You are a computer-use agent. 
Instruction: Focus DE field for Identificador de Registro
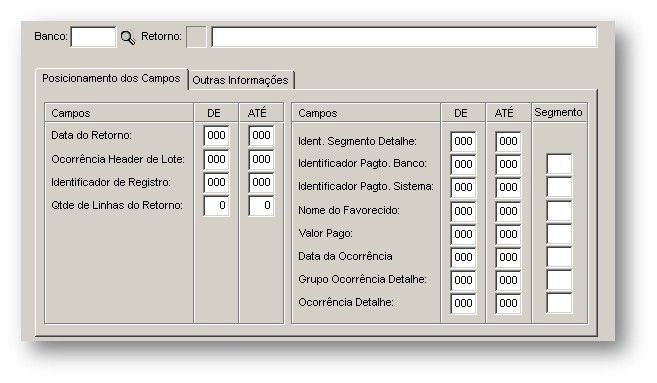click(x=216, y=183)
